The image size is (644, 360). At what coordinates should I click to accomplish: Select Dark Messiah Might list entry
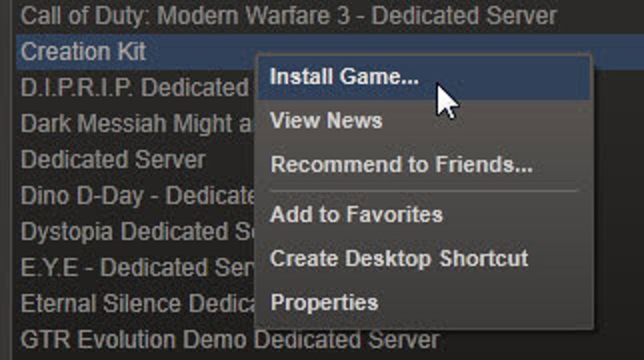[136, 124]
